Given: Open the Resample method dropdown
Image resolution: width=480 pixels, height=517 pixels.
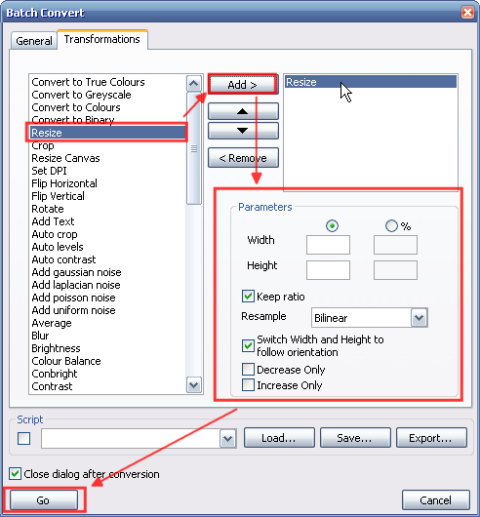Looking at the screenshot, I should [419, 318].
